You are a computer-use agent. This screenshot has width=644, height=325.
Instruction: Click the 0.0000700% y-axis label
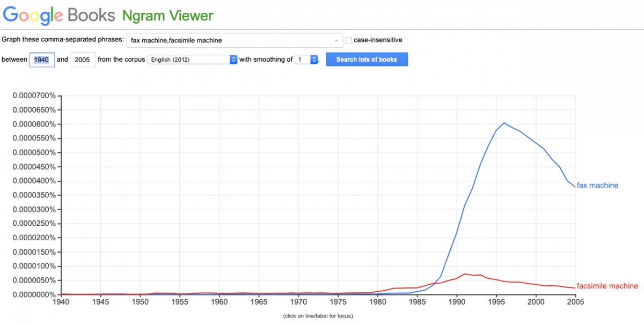click(x=34, y=96)
